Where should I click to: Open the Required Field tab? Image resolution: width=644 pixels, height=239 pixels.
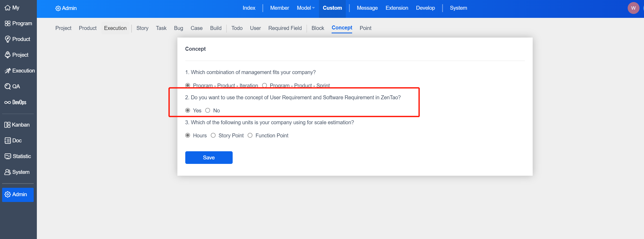pyautogui.click(x=285, y=28)
